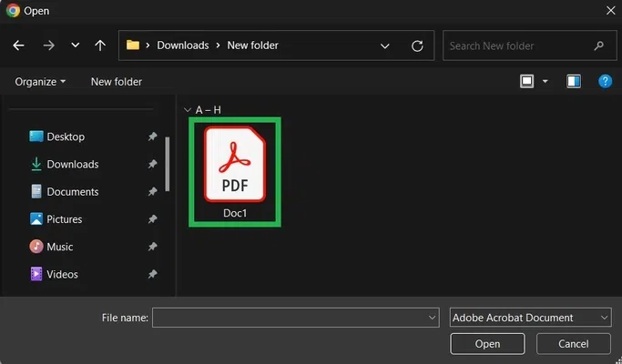The height and width of the screenshot is (364, 622).
Task: Expand the File name dropdown arrow
Action: coord(432,318)
